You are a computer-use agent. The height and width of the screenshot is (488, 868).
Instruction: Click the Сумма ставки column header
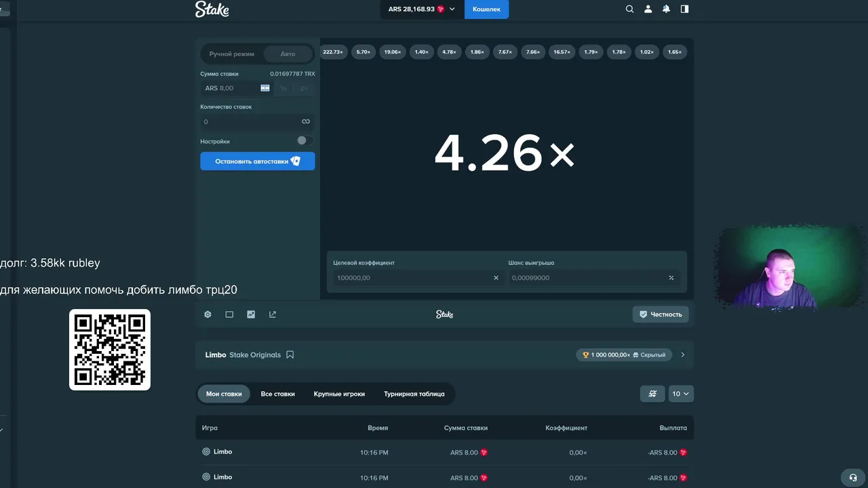click(466, 428)
